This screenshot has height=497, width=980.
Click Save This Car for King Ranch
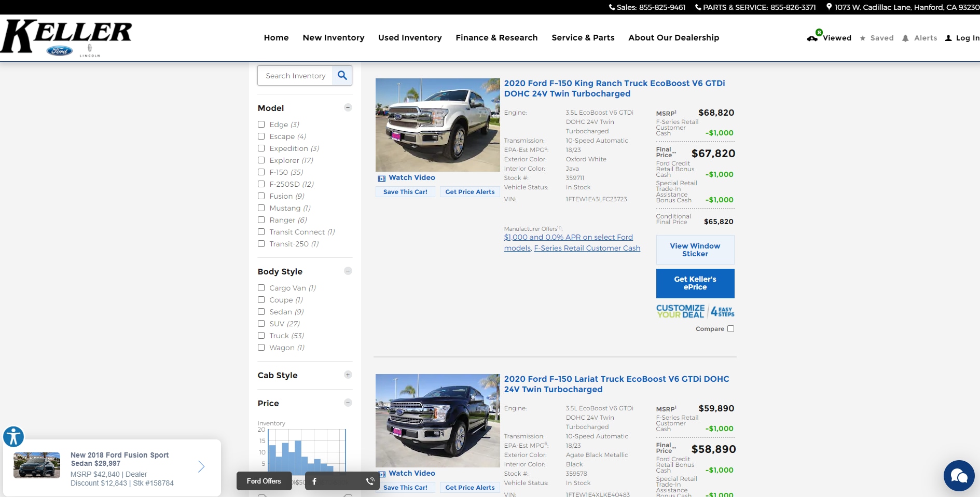[x=405, y=192]
